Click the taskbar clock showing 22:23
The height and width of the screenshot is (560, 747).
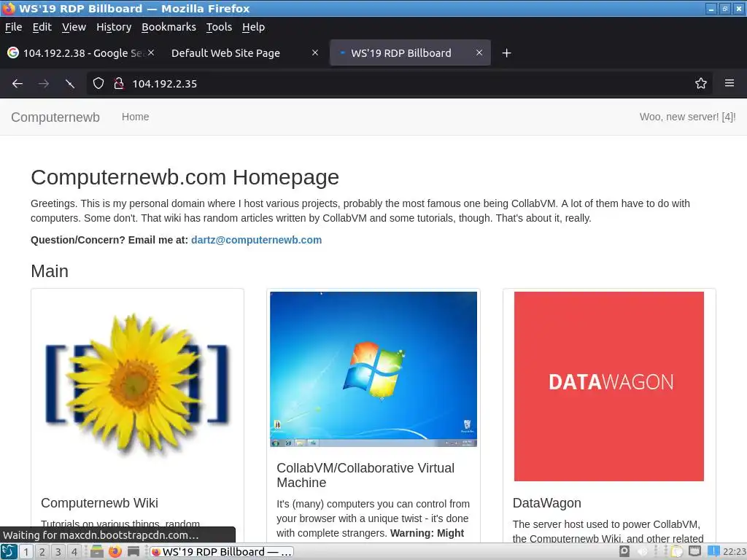(734, 551)
